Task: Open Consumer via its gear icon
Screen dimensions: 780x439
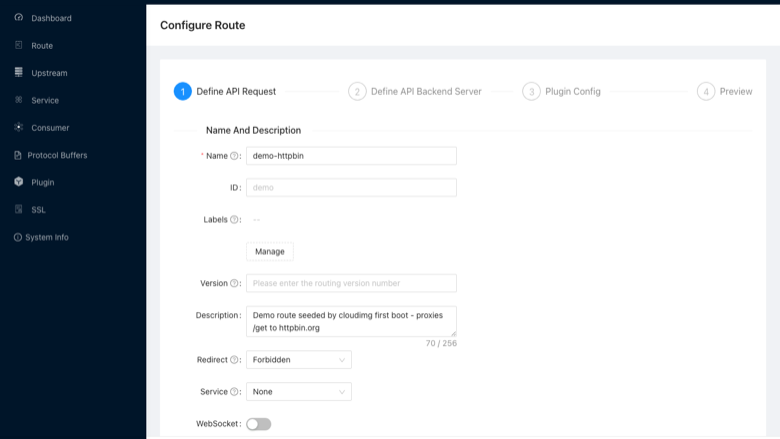Action: pyautogui.click(x=18, y=127)
